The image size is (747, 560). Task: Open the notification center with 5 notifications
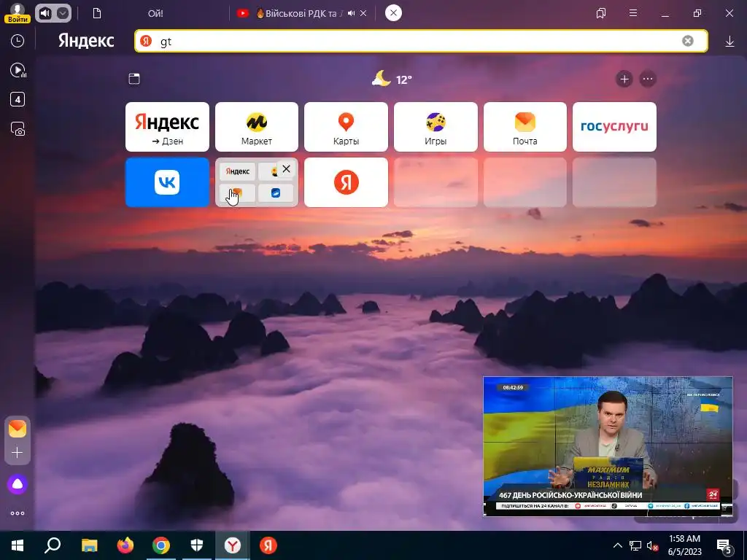724,545
